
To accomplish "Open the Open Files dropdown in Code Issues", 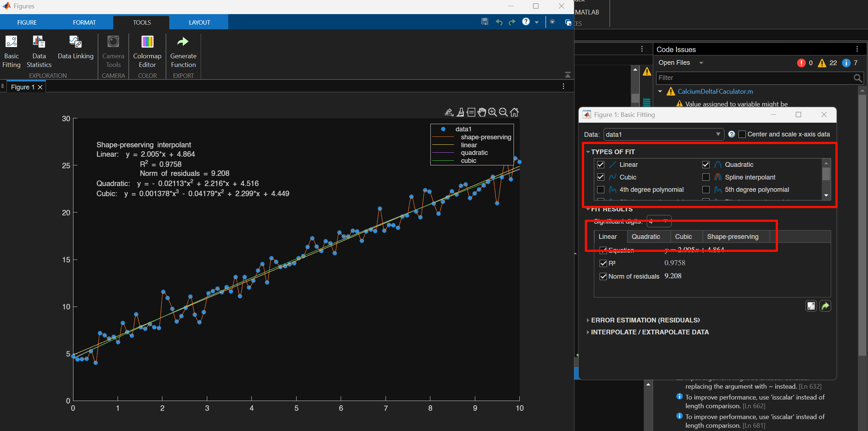I will pyautogui.click(x=681, y=63).
